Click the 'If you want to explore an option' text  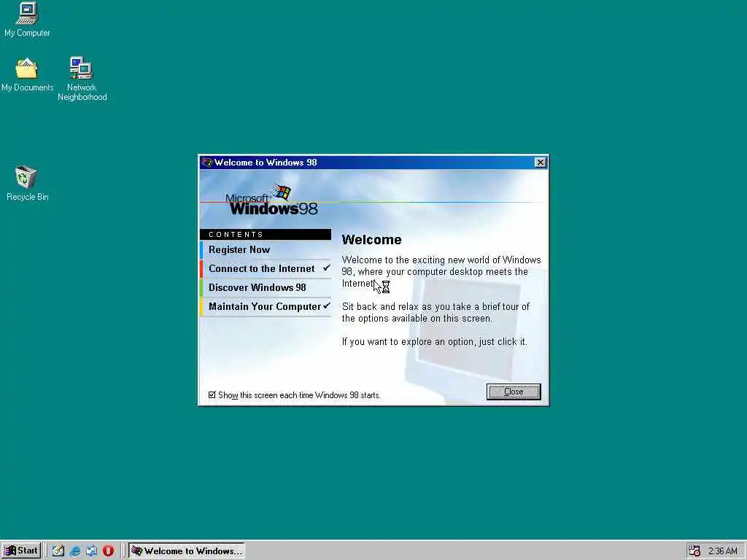[435, 342]
